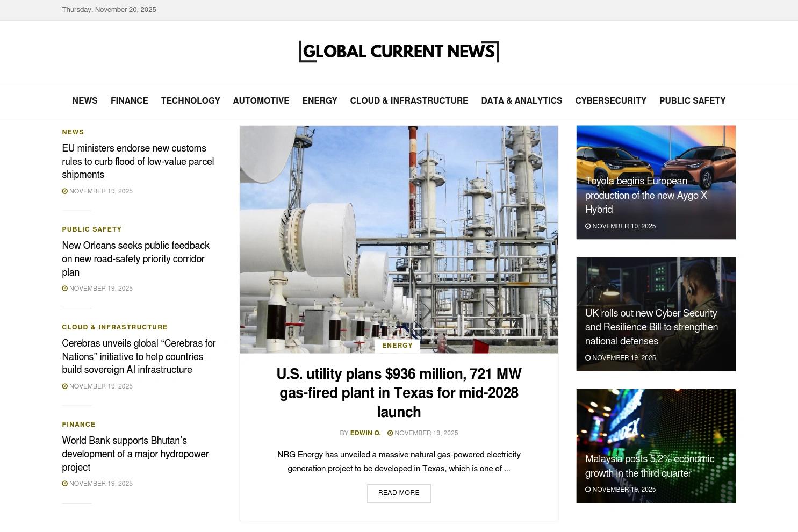Screen dimensions: 798x532
Task: Click the featured article excerpt about NRG Energy
Action: (x=399, y=462)
